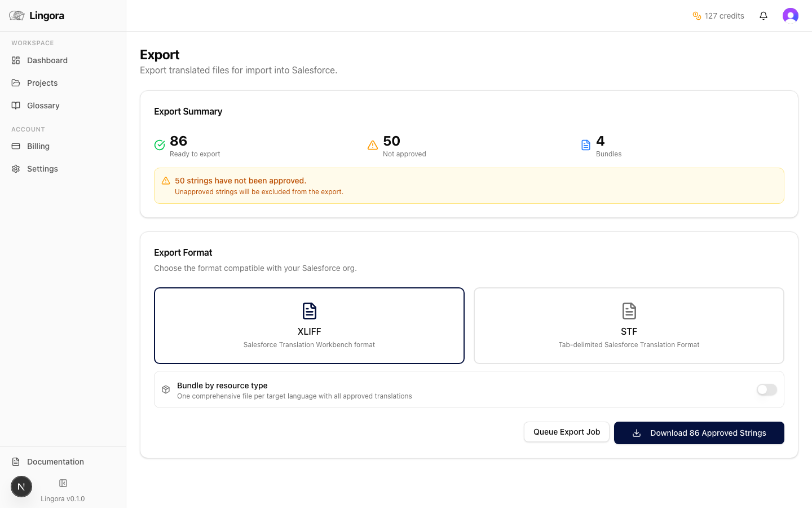Select the STF export format card
812x508 pixels.
(629, 325)
